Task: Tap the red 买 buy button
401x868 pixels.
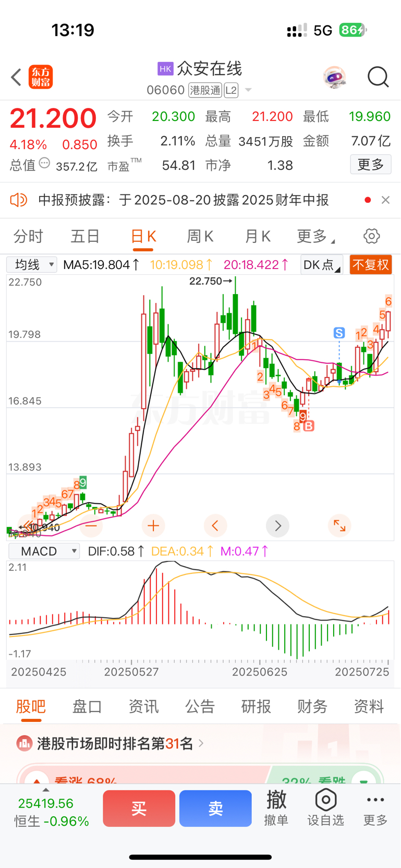Action: [x=139, y=809]
